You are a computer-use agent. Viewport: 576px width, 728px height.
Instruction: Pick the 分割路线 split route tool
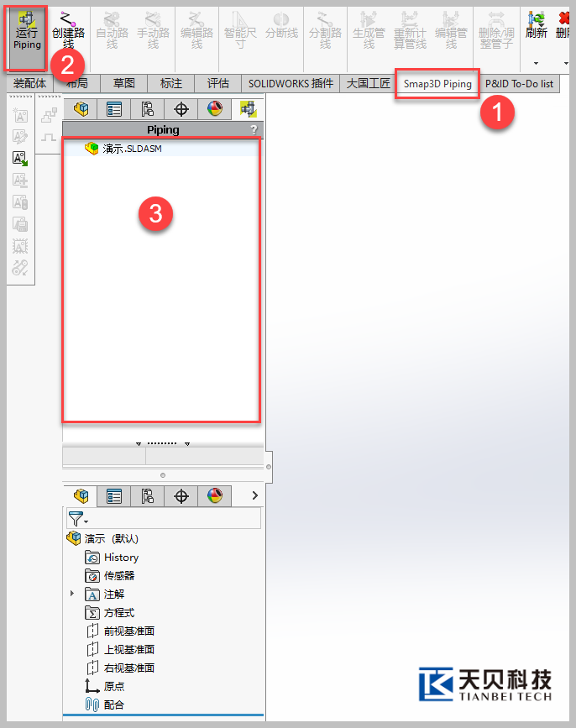[x=325, y=32]
